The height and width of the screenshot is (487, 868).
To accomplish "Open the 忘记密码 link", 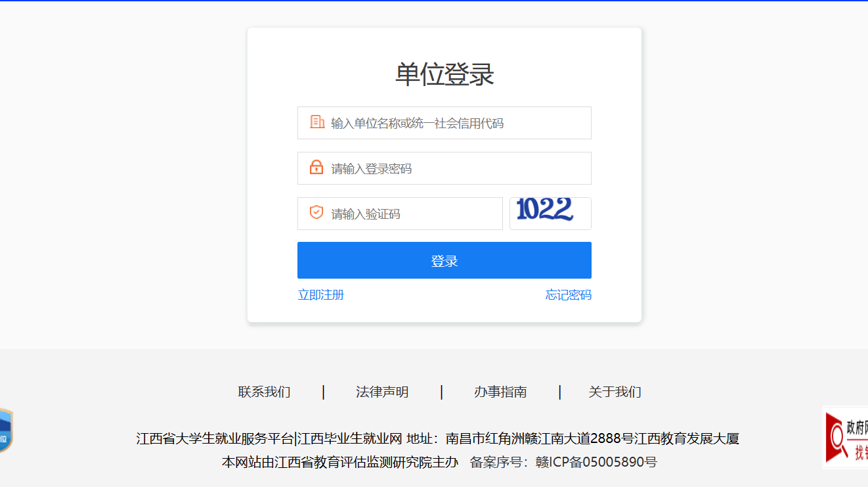I will 569,294.
